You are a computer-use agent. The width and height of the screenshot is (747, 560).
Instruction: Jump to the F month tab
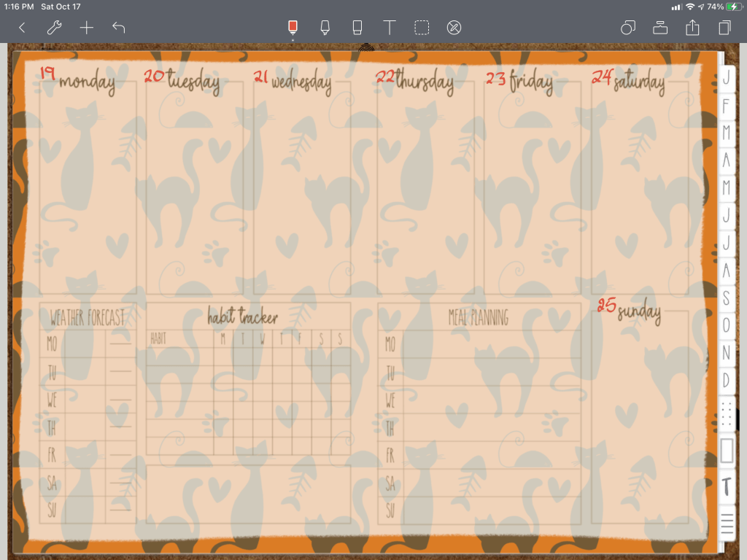(726, 106)
